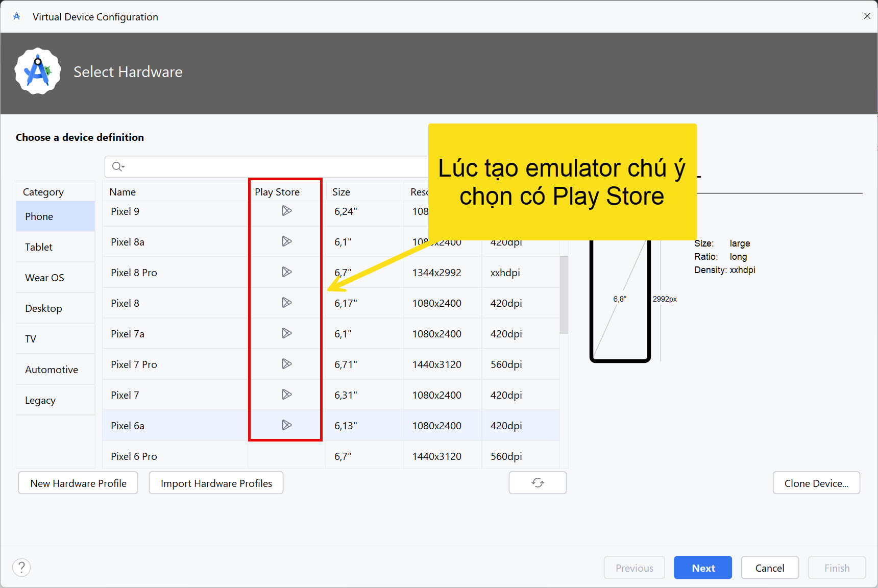Select the TV category
Screen dimensions: 878x588
click(x=56, y=339)
